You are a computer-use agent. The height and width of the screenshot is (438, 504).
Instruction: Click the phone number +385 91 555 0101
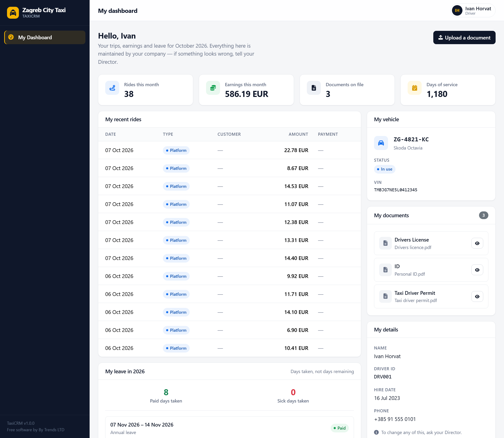[x=395, y=419]
